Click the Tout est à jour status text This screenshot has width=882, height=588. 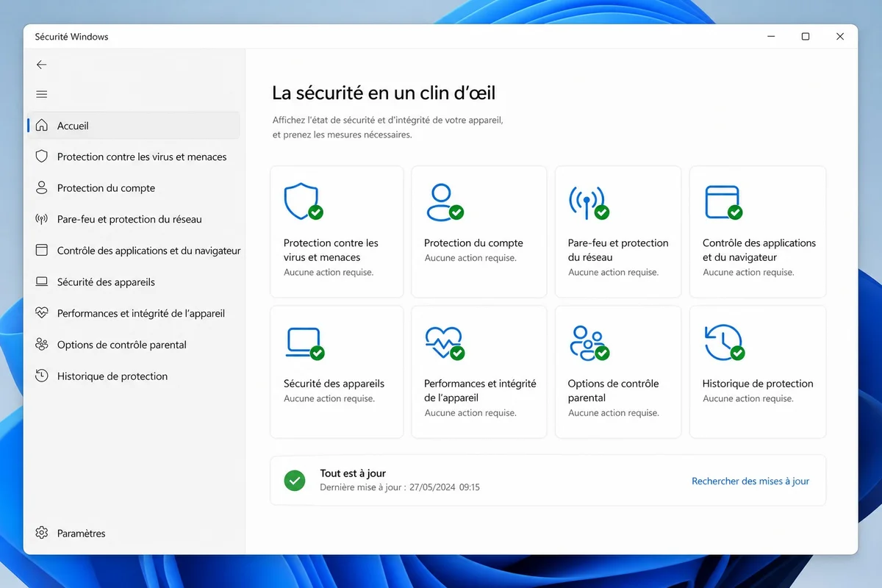click(353, 473)
